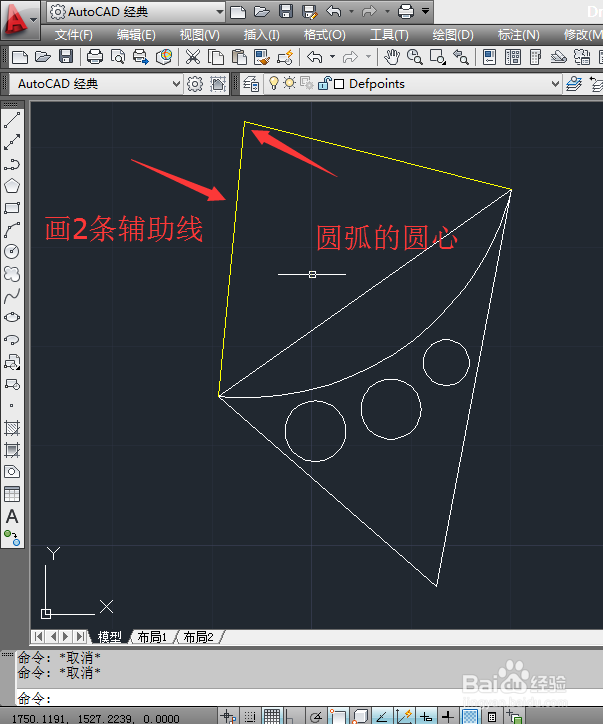Open the 文件(F) menu
This screenshot has width=603, height=724.
click(x=74, y=35)
